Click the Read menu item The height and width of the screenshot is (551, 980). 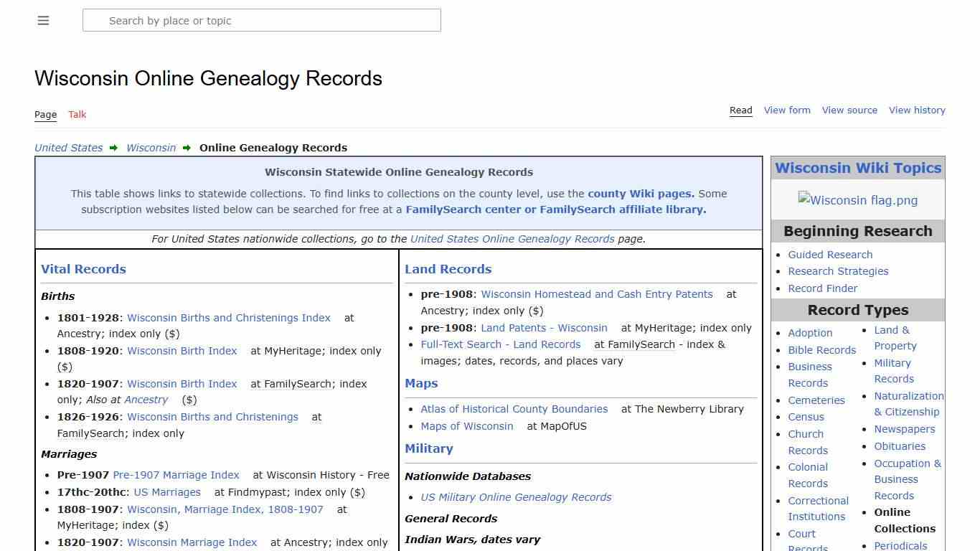[740, 110]
